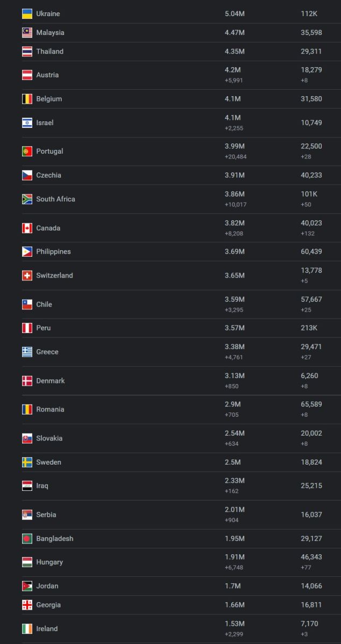Click Hungary's 46,343 deaths value
341x644 pixels.
click(311, 558)
